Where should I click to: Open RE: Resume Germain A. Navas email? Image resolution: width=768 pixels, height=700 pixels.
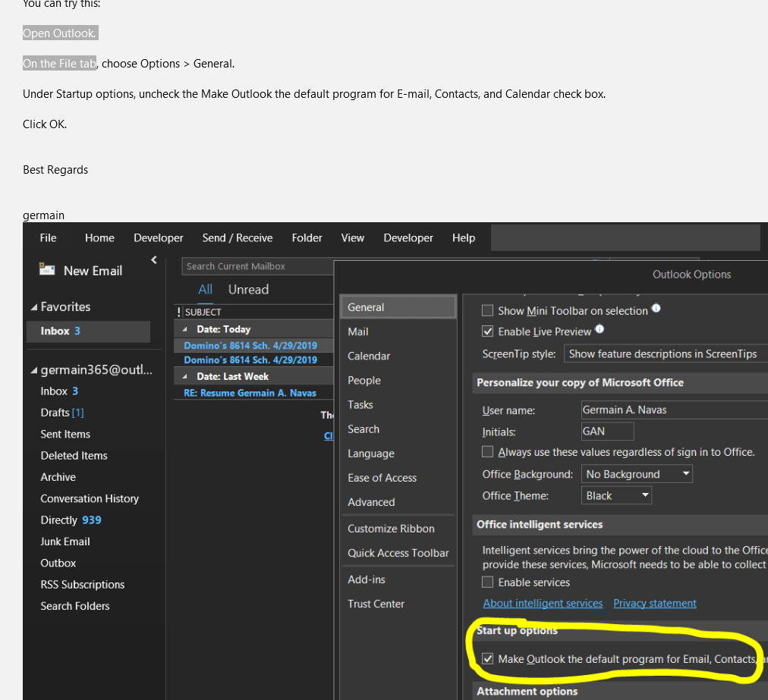tap(253, 393)
